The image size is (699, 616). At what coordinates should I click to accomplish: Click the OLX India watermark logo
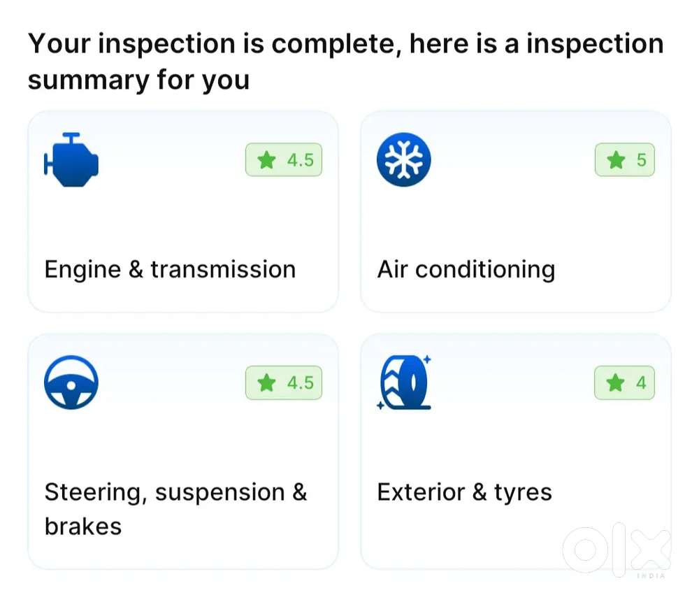[x=617, y=552]
